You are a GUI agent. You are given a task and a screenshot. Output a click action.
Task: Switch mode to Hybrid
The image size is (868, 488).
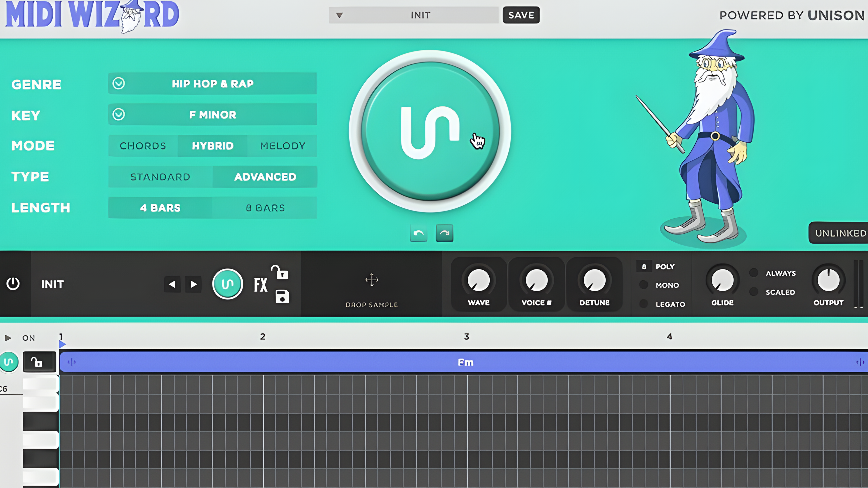pyautogui.click(x=213, y=146)
